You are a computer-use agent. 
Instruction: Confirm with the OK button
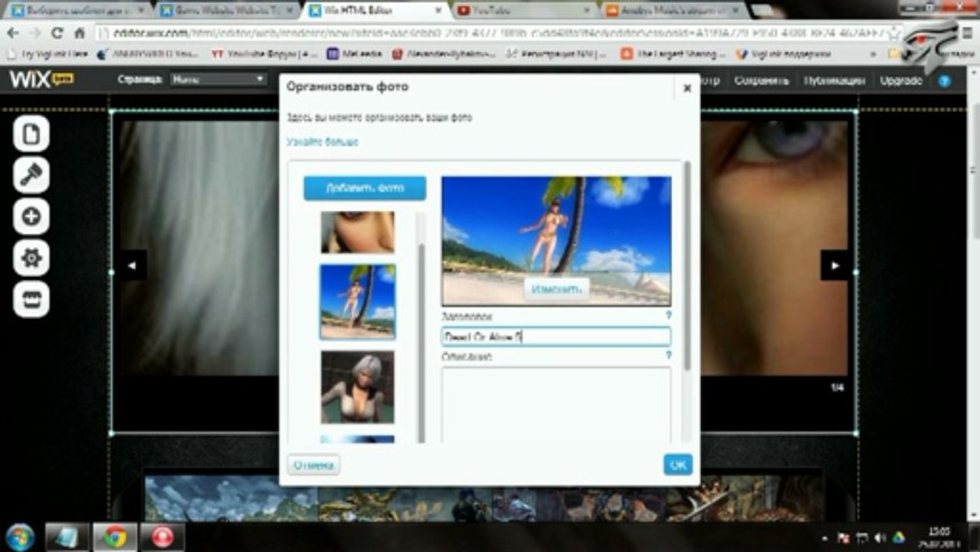coord(678,464)
